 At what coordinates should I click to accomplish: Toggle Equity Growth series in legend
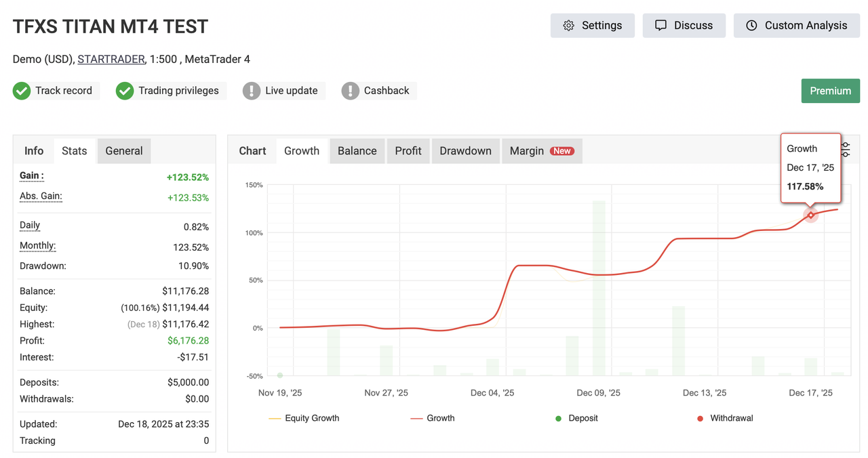(304, 418)
